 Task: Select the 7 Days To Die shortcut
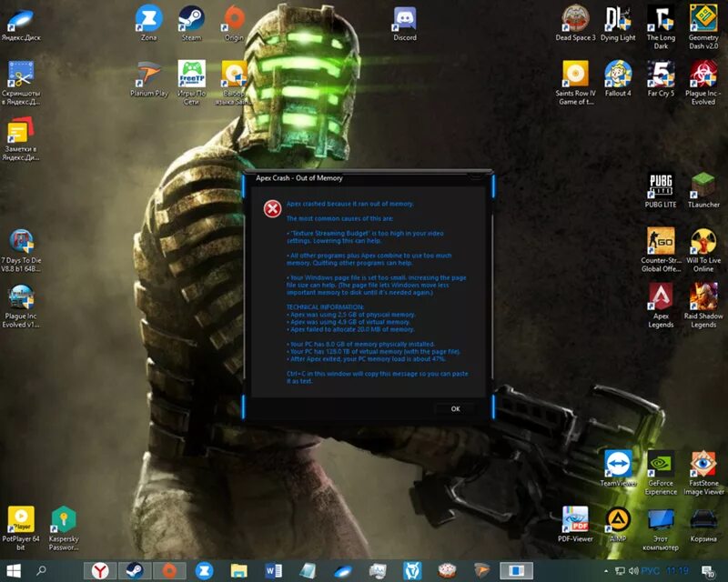pyautogui.click(x=21, y=251)
